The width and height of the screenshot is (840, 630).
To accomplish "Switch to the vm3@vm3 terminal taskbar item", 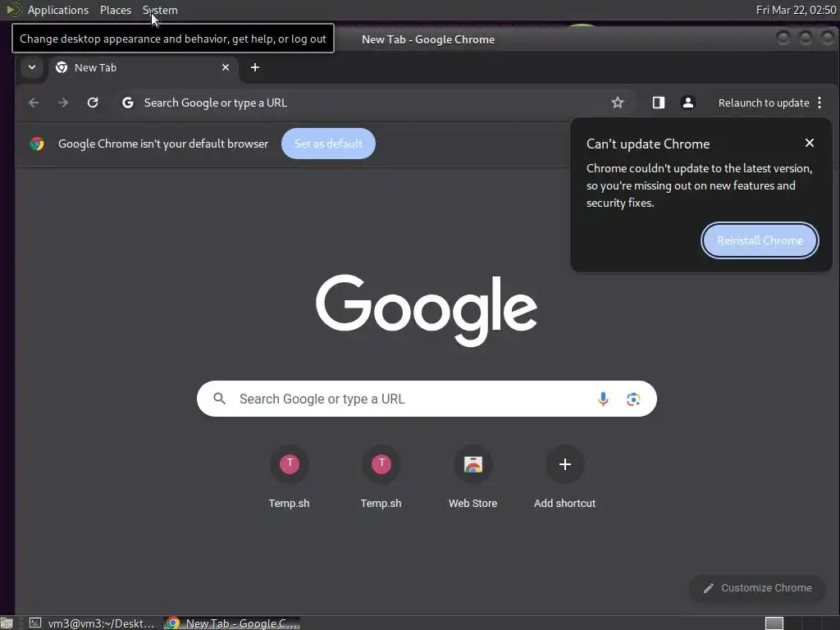I will (x=92, y=623).
